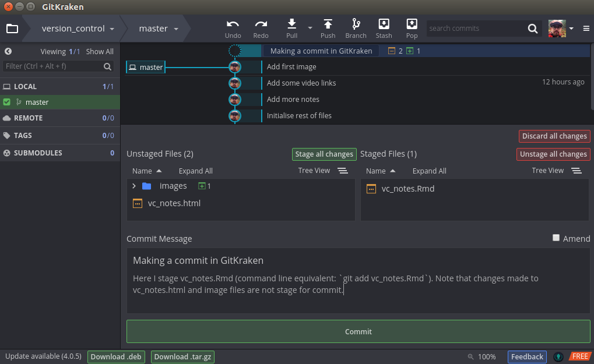Click the Download .deb button
This screenshot has height=364, width=594.
tap(116, 357)
